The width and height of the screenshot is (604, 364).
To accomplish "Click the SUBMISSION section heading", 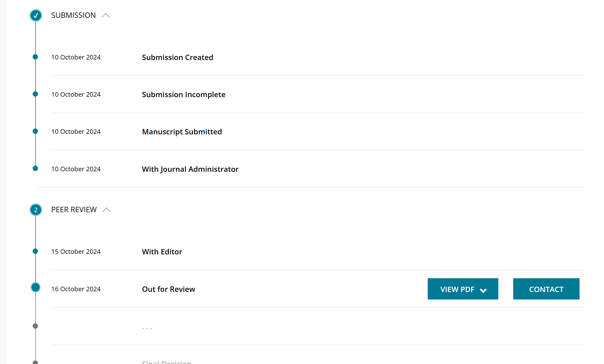I will tap(74, 15).
